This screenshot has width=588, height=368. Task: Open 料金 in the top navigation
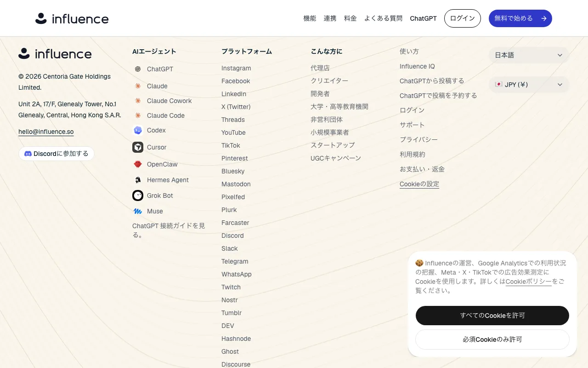pyautogui.click(x=350, y=18)
